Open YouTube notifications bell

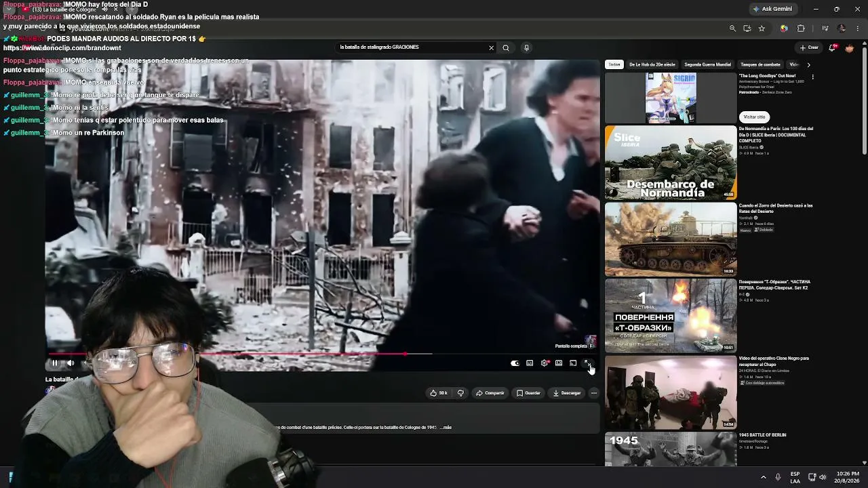pos(833,47)
